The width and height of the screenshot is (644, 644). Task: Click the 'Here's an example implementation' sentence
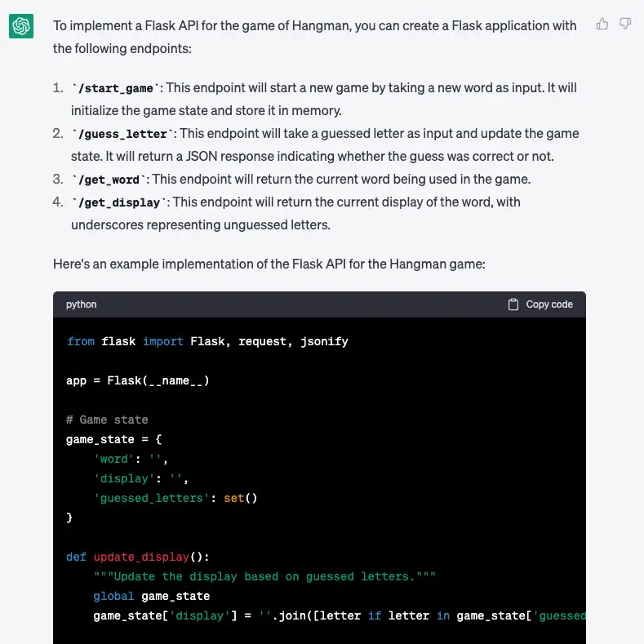[x=282, y=263]
